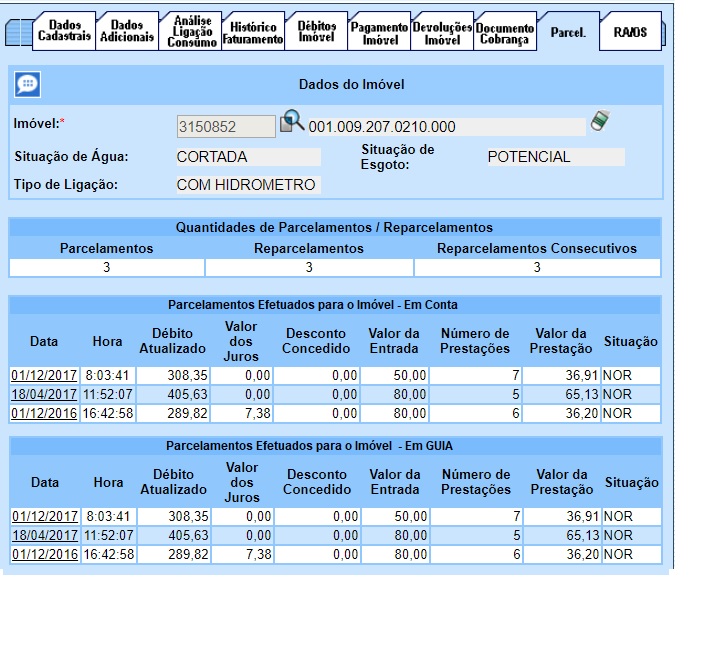The width and height of the screenshot is (703, 655).
Task: Click the leftmost blank tab icon
Action: pyautogui.click(x=18, y=32)
